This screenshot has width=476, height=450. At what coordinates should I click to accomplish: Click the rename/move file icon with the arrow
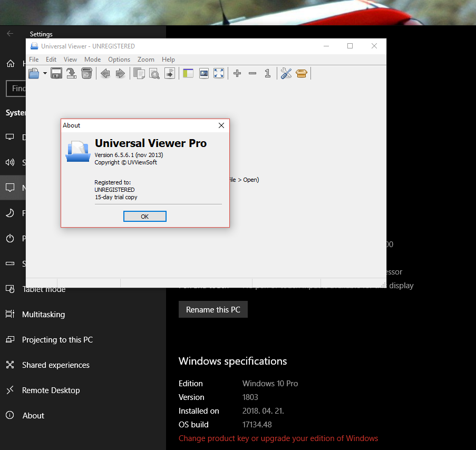[x=71, y=73]
